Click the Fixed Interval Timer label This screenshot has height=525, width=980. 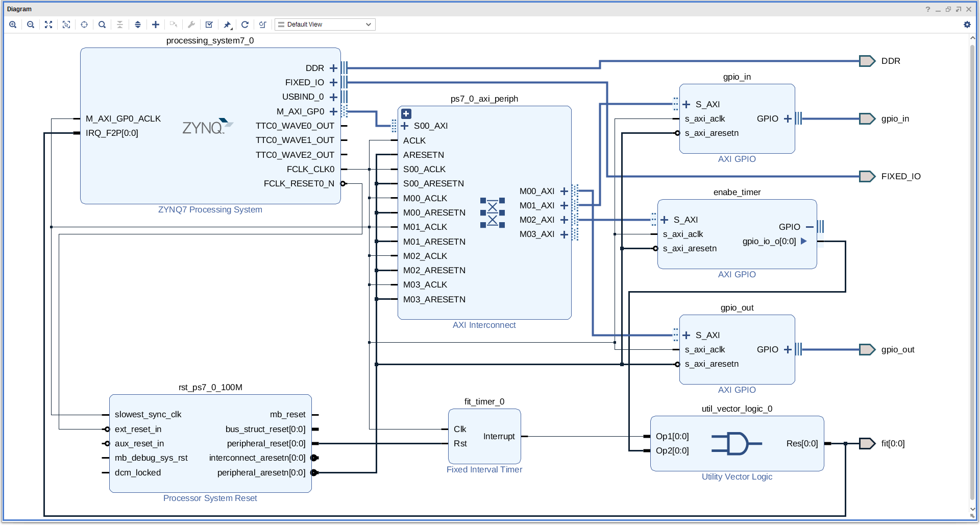(x=484, y=469)
